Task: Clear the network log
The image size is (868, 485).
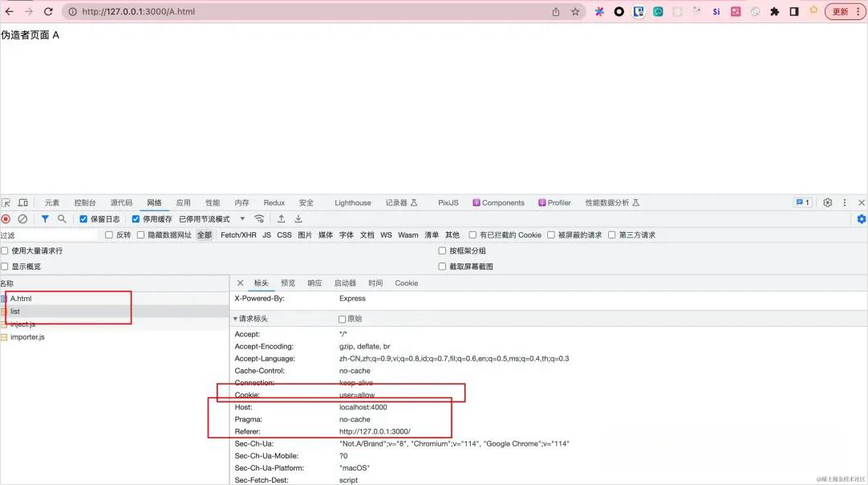Action: pyautogui.click(x=22, y=219)
